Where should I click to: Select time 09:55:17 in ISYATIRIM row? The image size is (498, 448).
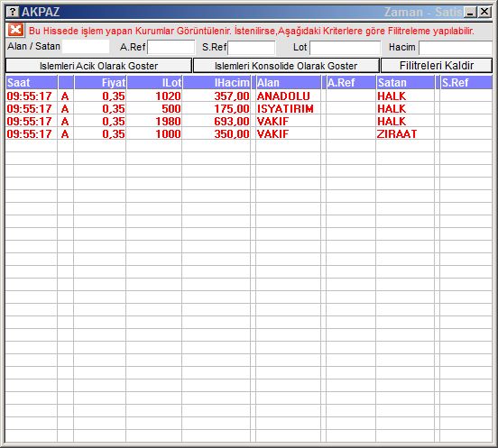coord(32,108)
